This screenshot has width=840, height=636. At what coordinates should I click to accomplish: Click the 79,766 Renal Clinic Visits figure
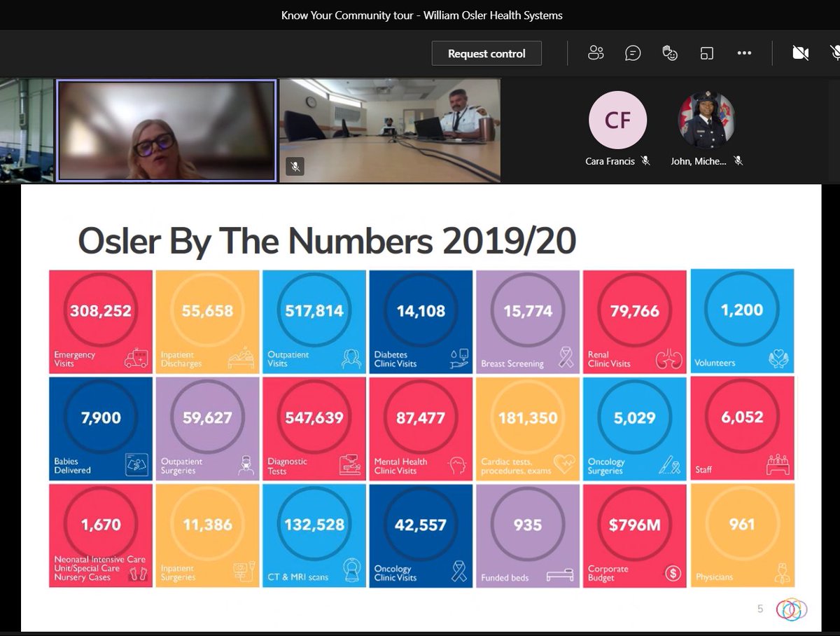634,310
